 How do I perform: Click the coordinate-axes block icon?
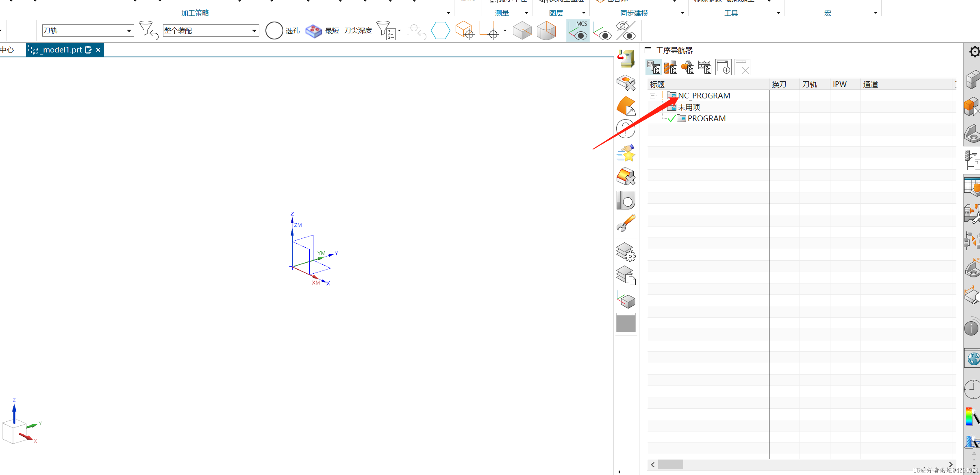[626, 299]
